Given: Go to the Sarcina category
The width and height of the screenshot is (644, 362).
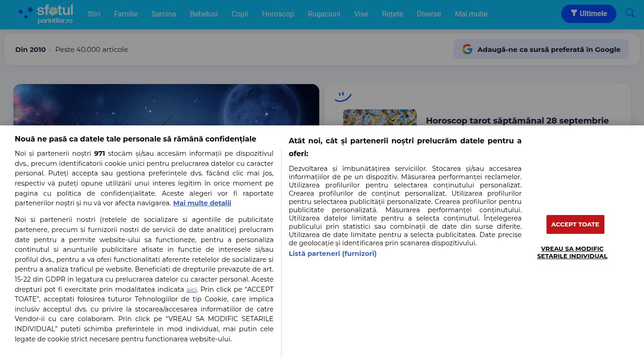Looking at the screenshot, I should tap(164, 14).
